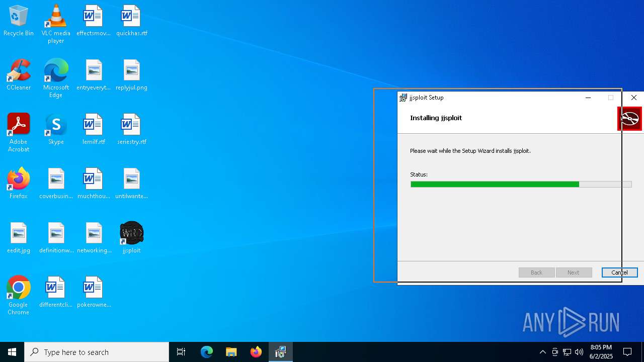The width and height of the screenshot is (644, 362).
Task: Open File Explorer from the taskbar
Action: click(x=231, y=352)
